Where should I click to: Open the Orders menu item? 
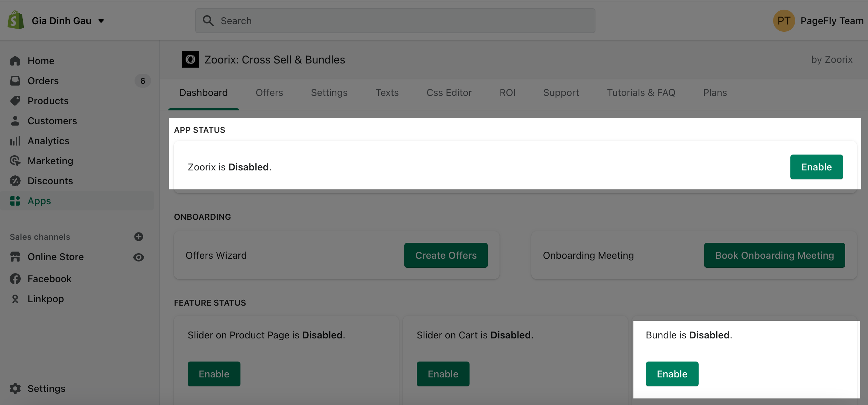coord(77,81)
